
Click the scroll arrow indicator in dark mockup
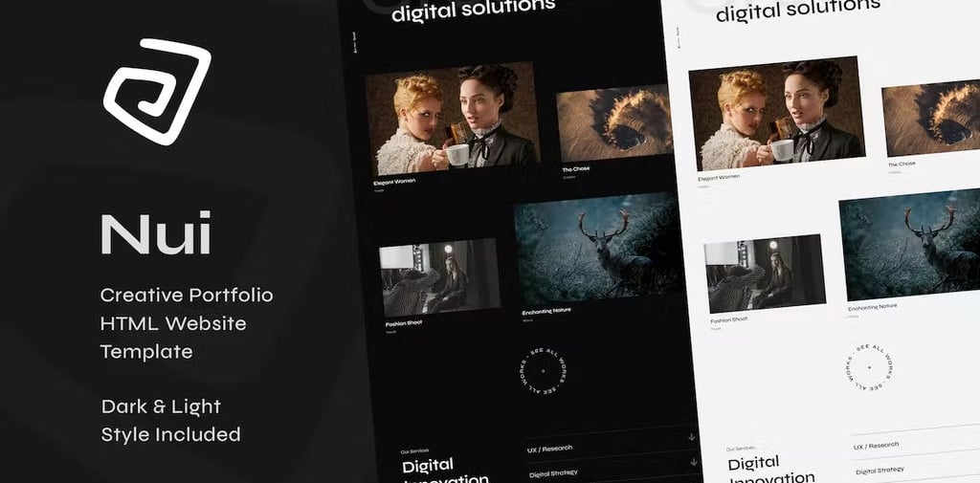click(x=355, y=42)
